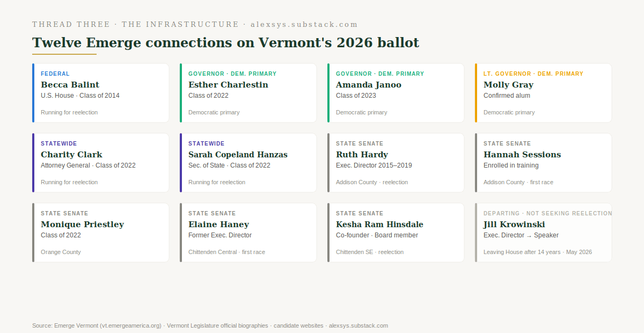Select the Esther Charlestin governor primary card
644x333 pixels.
(x=248, y=93)
